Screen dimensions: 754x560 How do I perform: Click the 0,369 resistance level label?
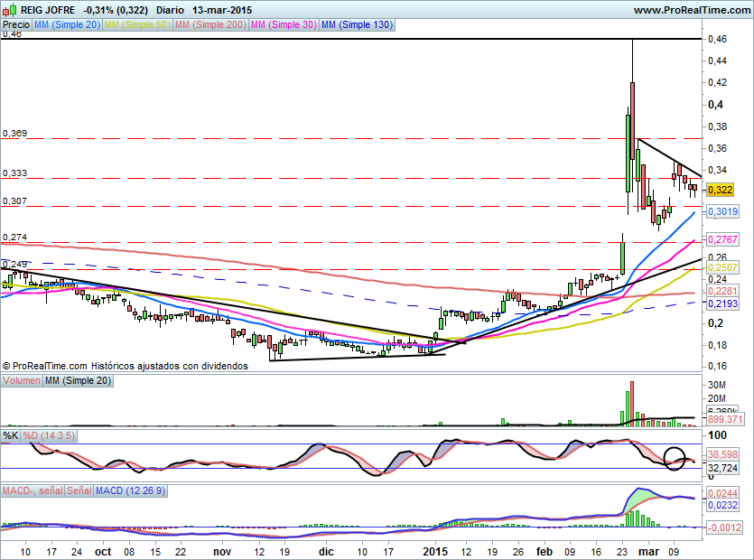click(15, 134)
